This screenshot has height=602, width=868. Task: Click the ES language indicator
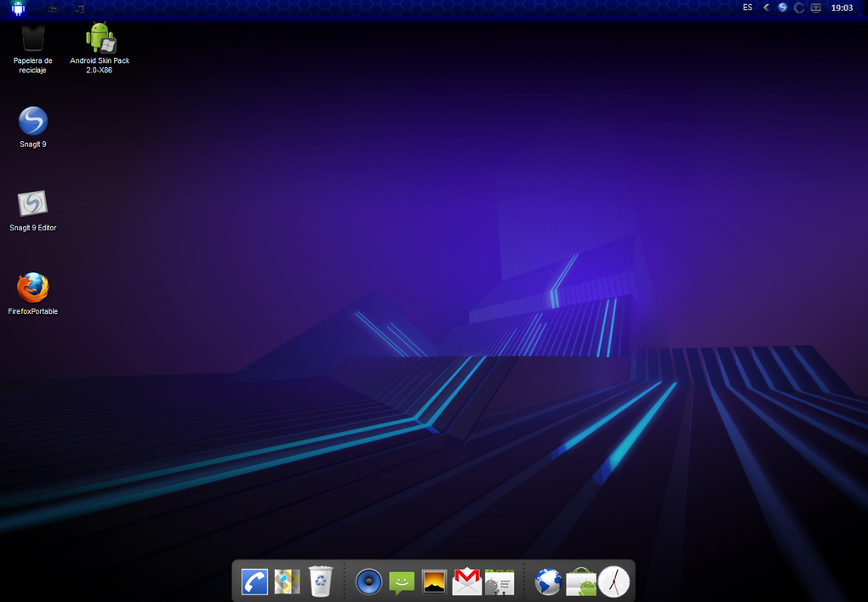[747, 8]
